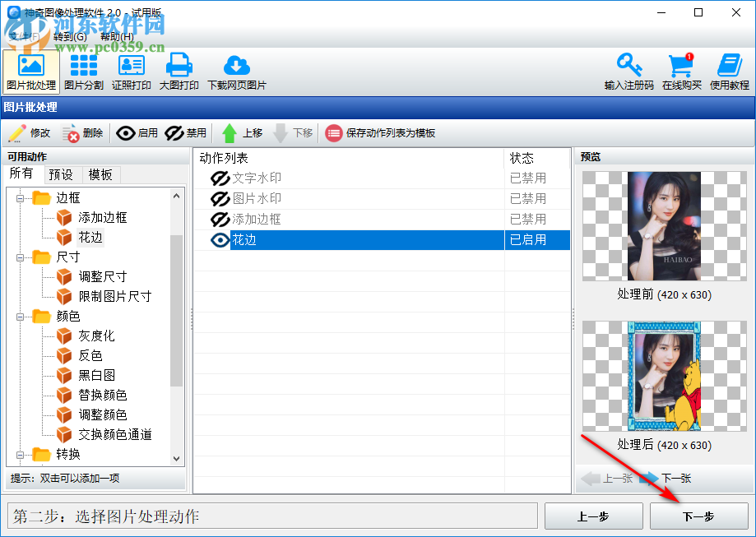Collapse the 尺寸 folder node
756x537 pixels.
tap(20, 257)
